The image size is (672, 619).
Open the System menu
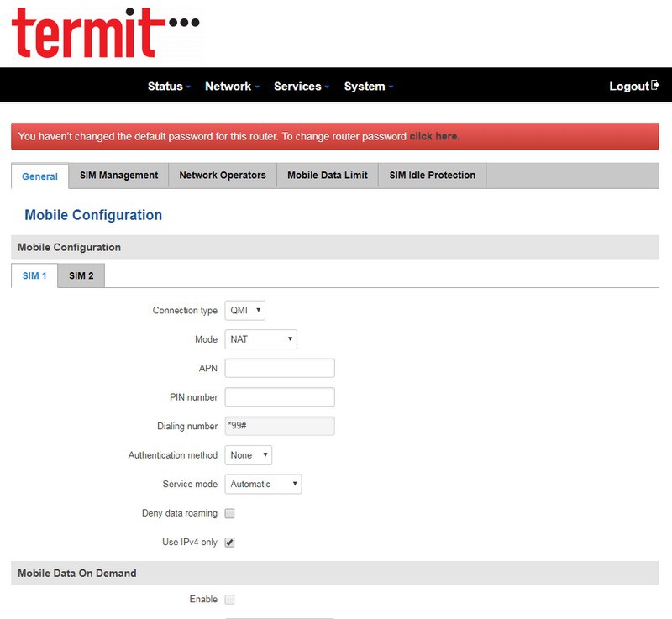368,87
